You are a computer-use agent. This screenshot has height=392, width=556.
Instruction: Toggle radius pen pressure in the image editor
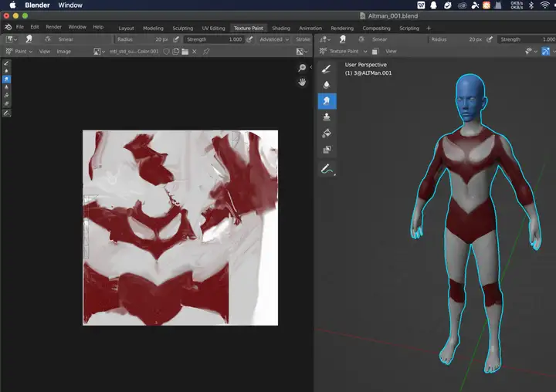[x=176, y=39]
